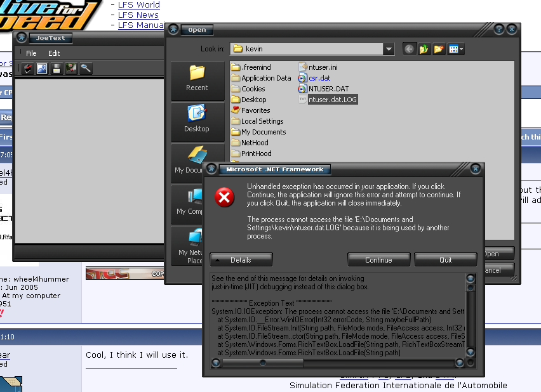Click the pin icon in JoeText title bar

(x=22, y=37)
